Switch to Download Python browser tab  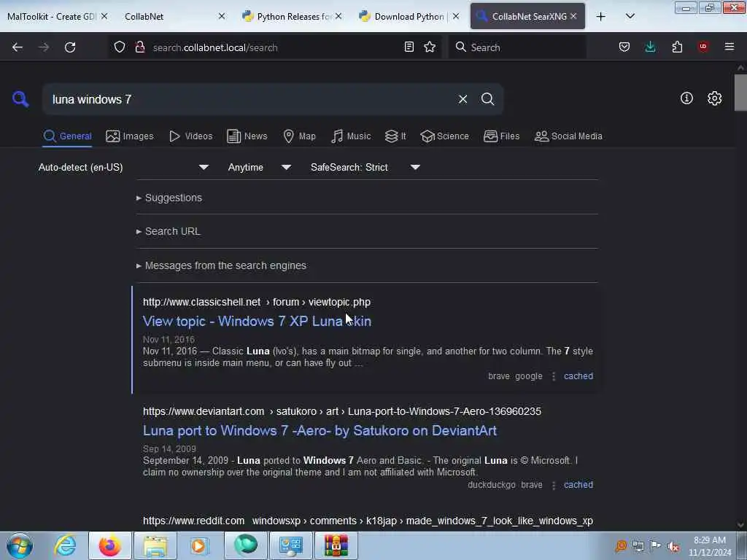tap(409, 17)
